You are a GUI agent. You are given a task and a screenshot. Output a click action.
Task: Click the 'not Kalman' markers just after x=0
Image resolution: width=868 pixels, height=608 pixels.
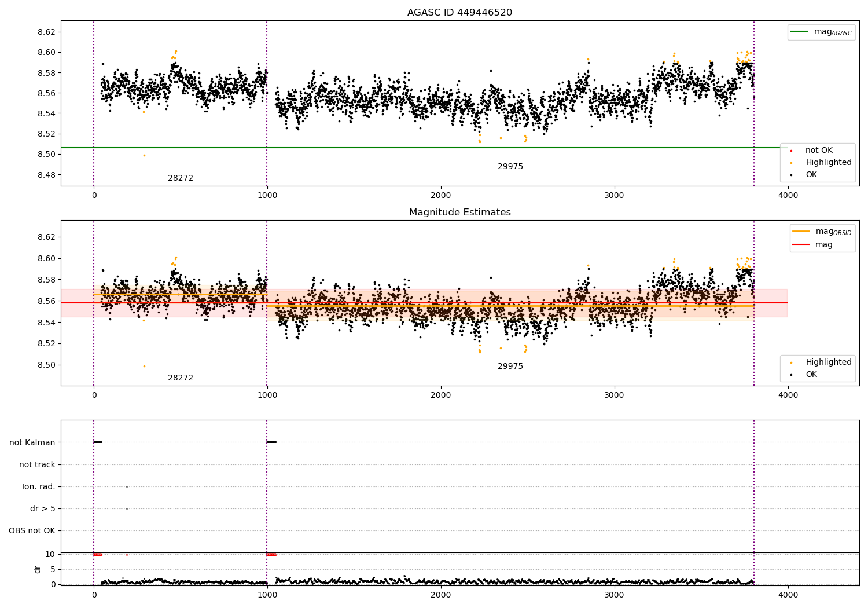(x=98, y=442)
